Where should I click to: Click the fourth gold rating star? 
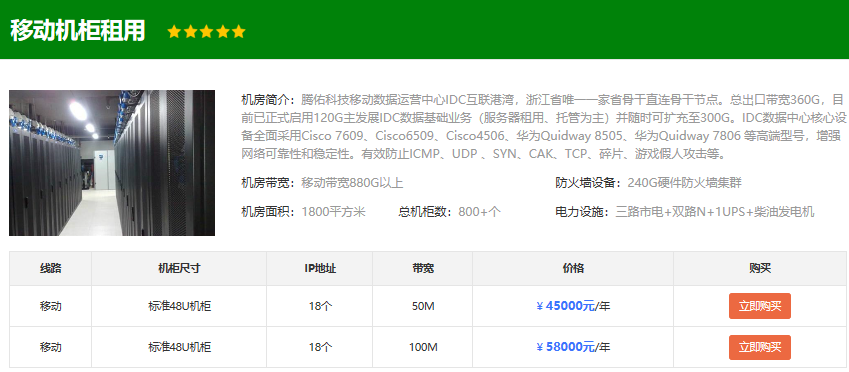pos(223,32)
